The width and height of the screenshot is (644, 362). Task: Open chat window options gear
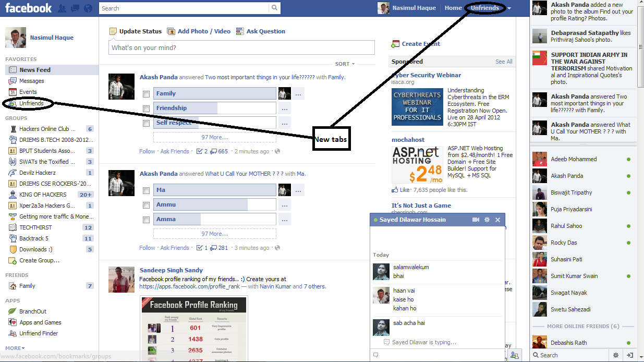coord(487,220)
